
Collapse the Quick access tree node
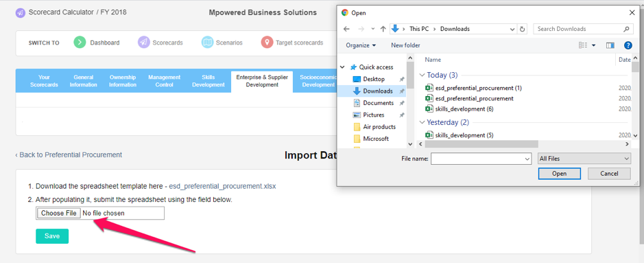click(x=343, y=67)
